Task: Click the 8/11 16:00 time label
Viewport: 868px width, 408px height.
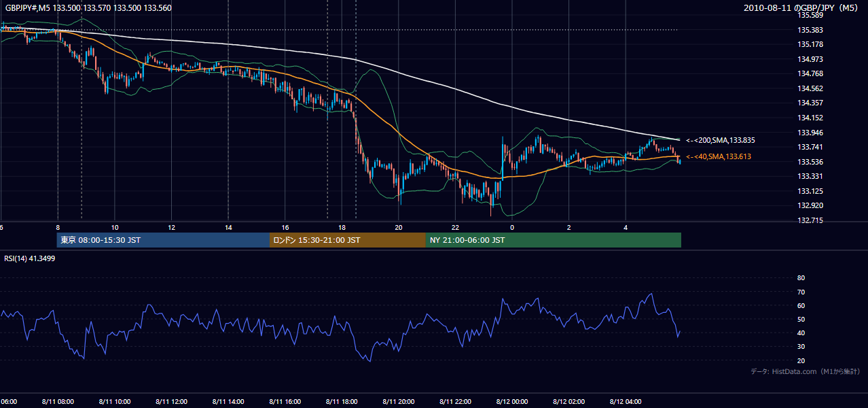Action: (285, 401)
